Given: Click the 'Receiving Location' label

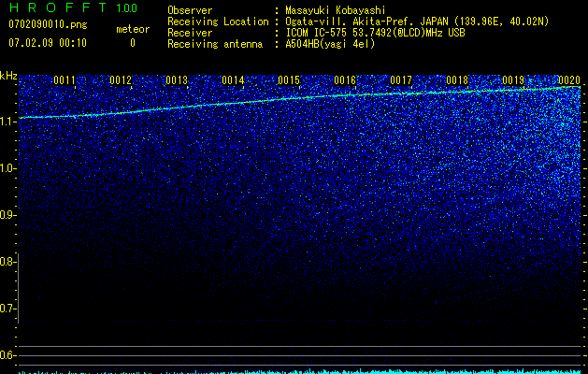Looking at the screenshot, I should [218, 22].
